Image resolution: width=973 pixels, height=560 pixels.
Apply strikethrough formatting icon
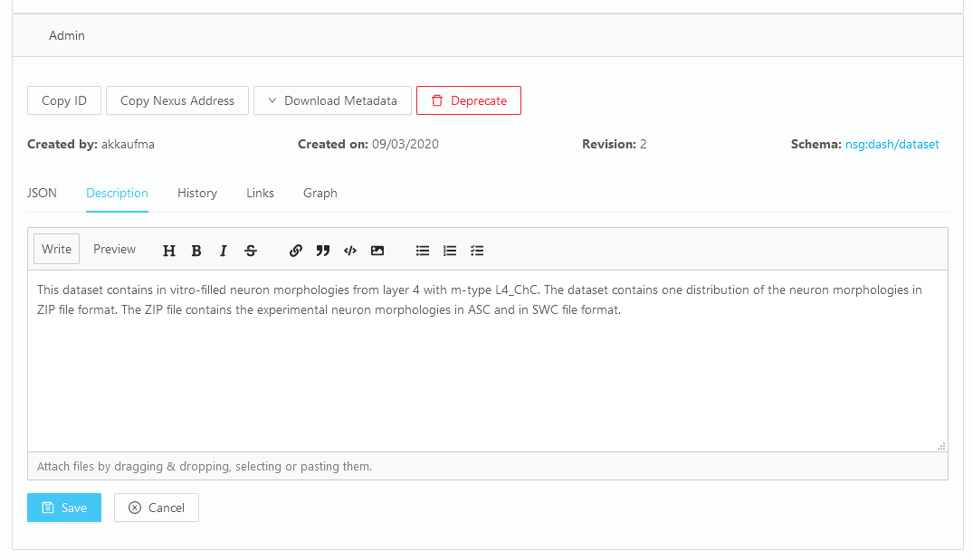coord(251,251)
